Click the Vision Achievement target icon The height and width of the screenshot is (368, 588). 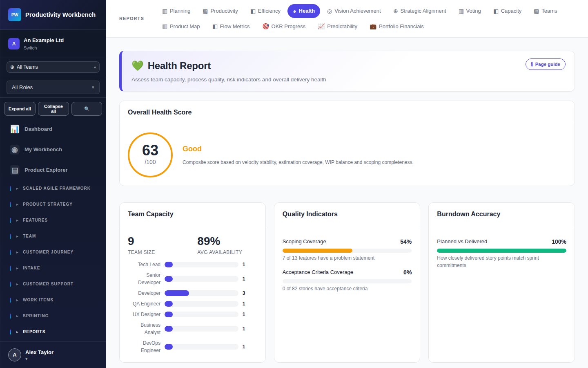(x=330, y=11)
